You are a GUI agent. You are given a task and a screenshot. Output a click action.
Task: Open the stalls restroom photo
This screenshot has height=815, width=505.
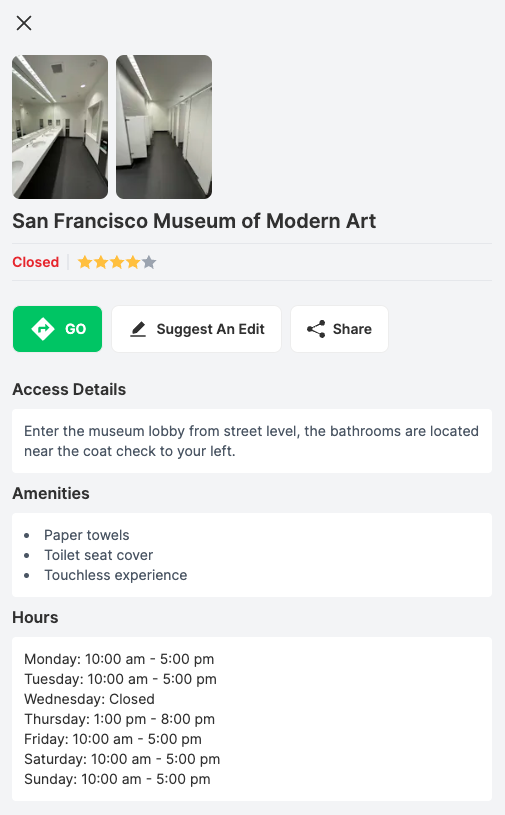click(164, 127)
